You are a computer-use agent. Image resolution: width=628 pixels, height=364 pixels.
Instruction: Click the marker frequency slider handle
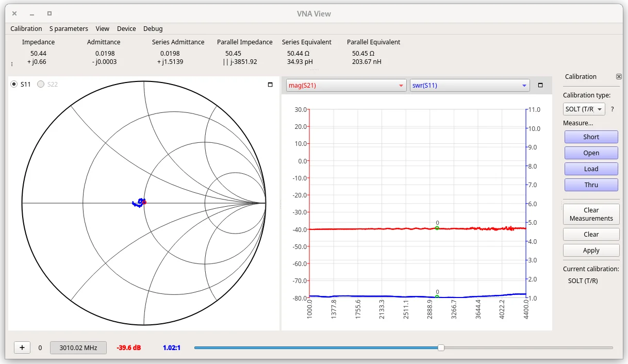pos(441,348)
